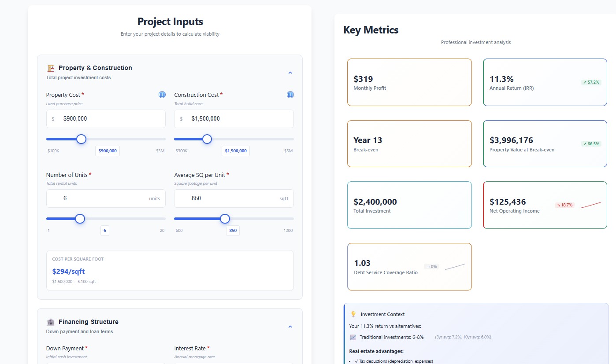Screen dimensions: 616x364
Task: Select the Total Investment metric card
Action: pos(409,205)
